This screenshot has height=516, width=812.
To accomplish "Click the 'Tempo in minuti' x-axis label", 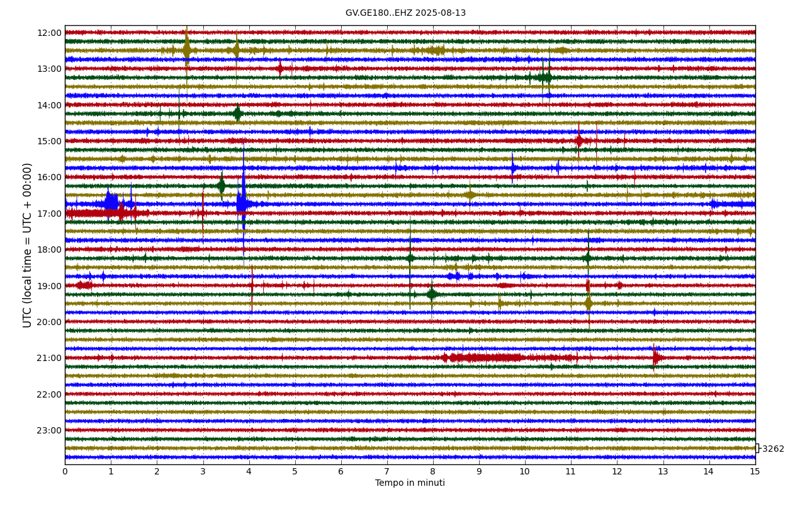I will click(410, 483).
